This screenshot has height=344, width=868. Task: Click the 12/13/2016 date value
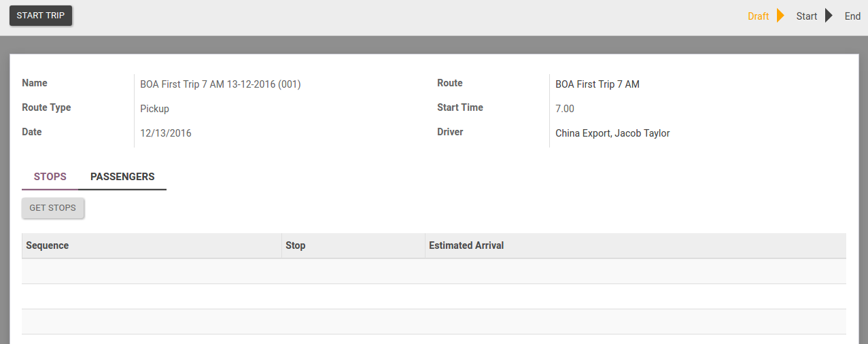(166, 133)
